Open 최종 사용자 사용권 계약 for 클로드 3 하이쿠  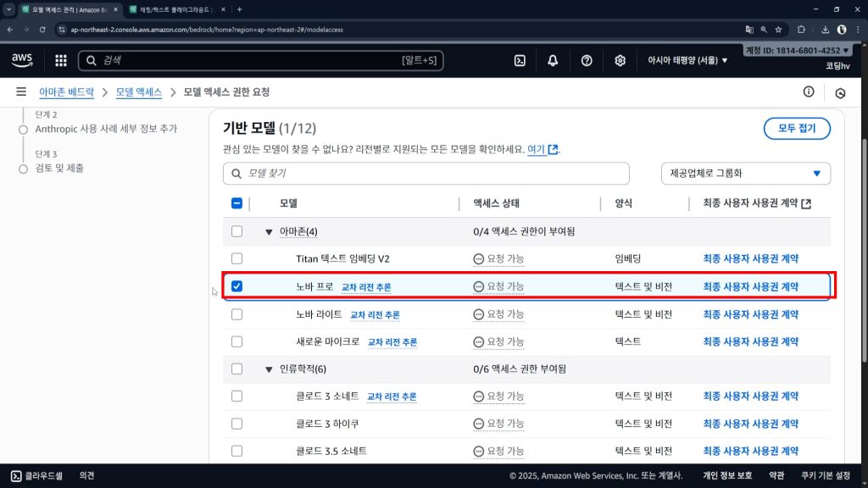[751, 424]
